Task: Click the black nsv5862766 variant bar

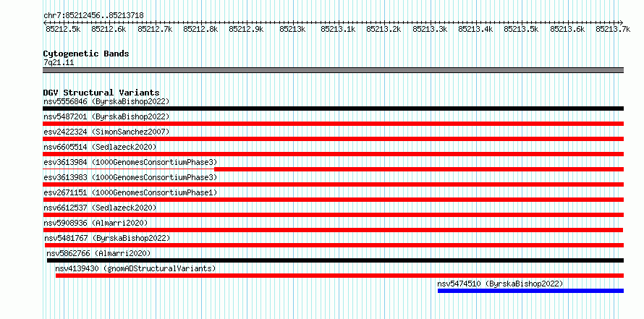Action: [x=336, y=260]
